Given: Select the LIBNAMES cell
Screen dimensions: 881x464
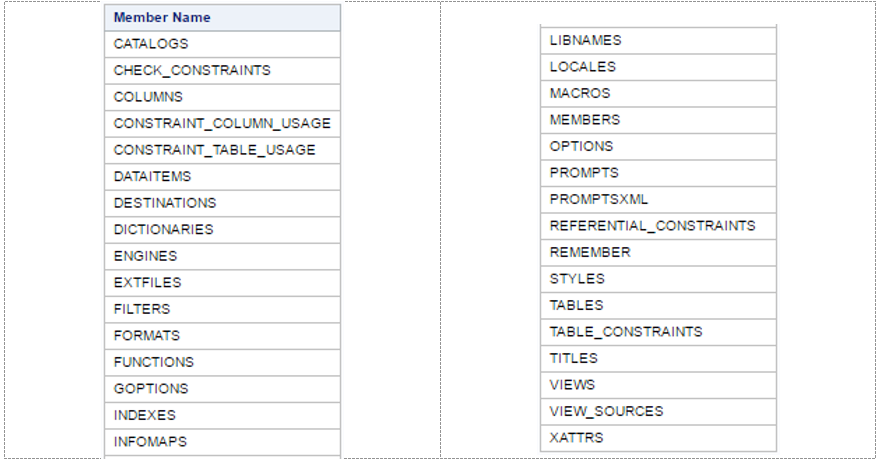Looking at the screenshot, I should tap(586, 40).
